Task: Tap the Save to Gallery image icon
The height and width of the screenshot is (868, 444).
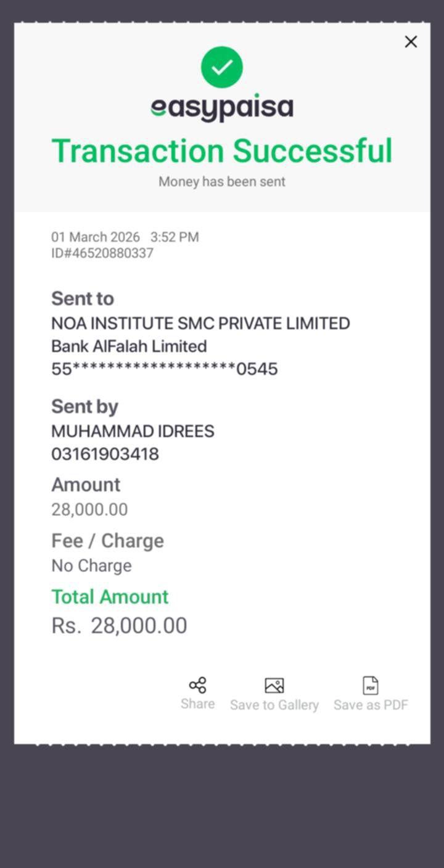Action: [274, 686]
